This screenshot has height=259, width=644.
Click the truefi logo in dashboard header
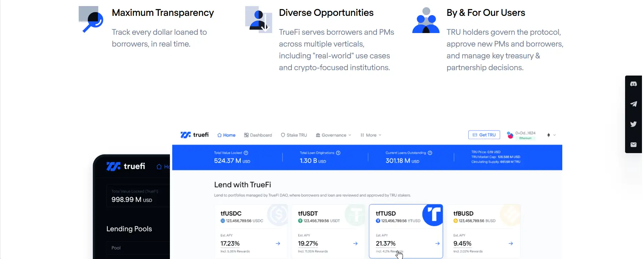point(195,135)
